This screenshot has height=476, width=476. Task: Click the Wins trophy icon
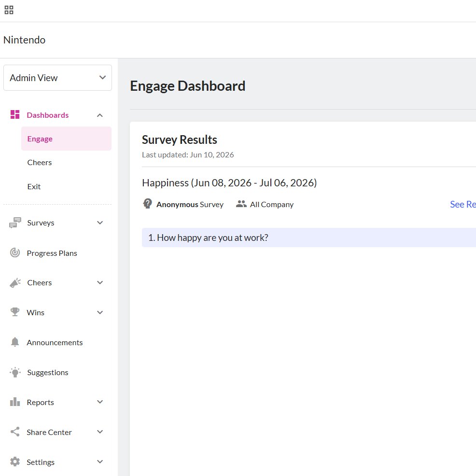pos(15,312)
